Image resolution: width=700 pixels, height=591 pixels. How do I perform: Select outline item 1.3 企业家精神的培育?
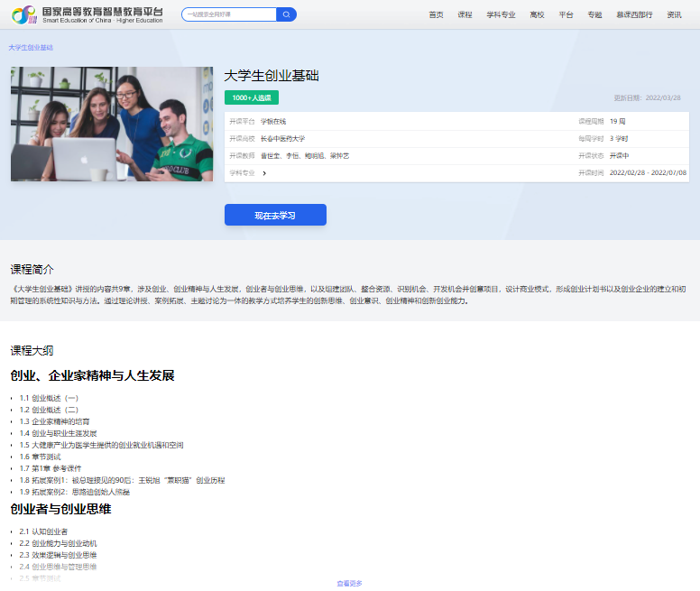54,421
